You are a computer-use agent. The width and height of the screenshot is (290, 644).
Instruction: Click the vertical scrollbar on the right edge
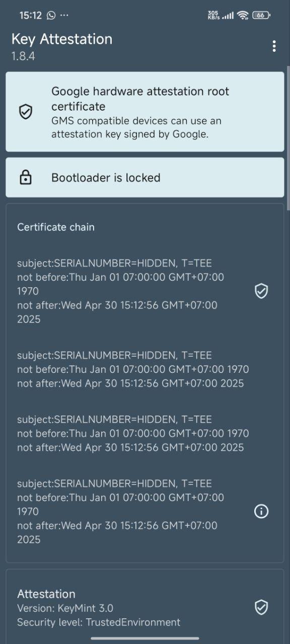288,138
